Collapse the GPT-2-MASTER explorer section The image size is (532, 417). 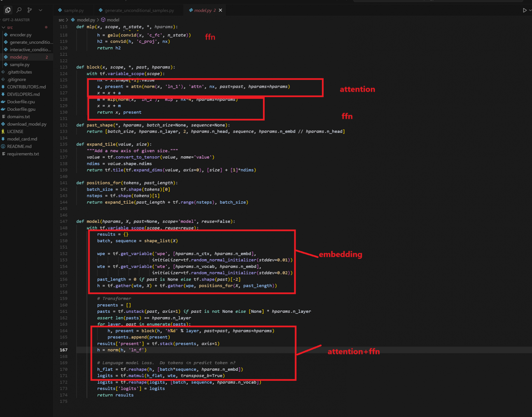[16, 20]
